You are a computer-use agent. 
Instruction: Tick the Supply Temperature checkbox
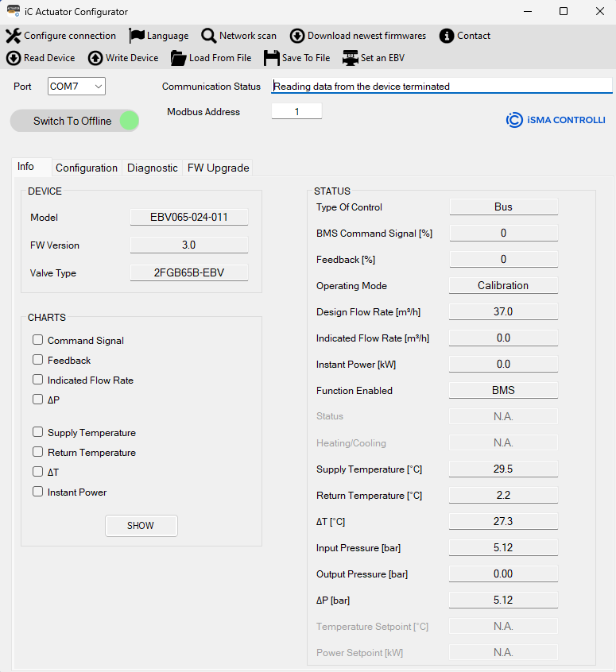click(x=37, y=432)
